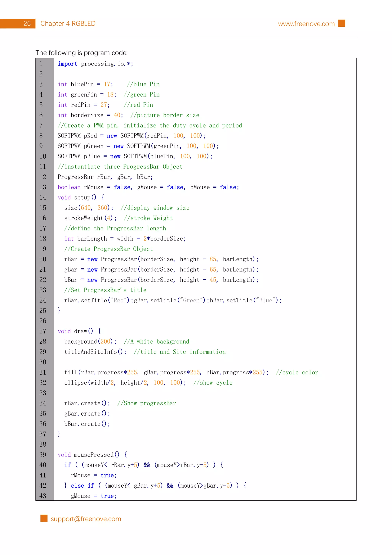392x555 pixels.
Task: Select line 'titleAndSiteInfo();'
Action: pos(95,352)
